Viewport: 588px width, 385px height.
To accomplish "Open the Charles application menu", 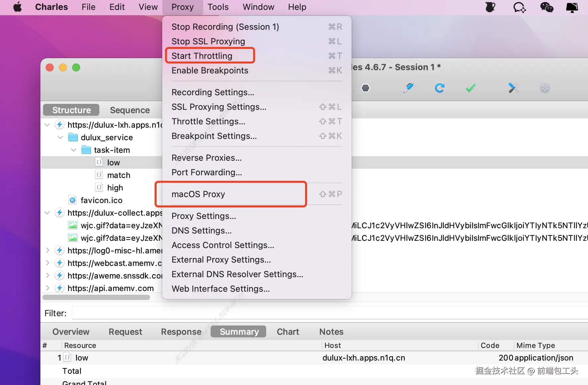I will point(51,7).
